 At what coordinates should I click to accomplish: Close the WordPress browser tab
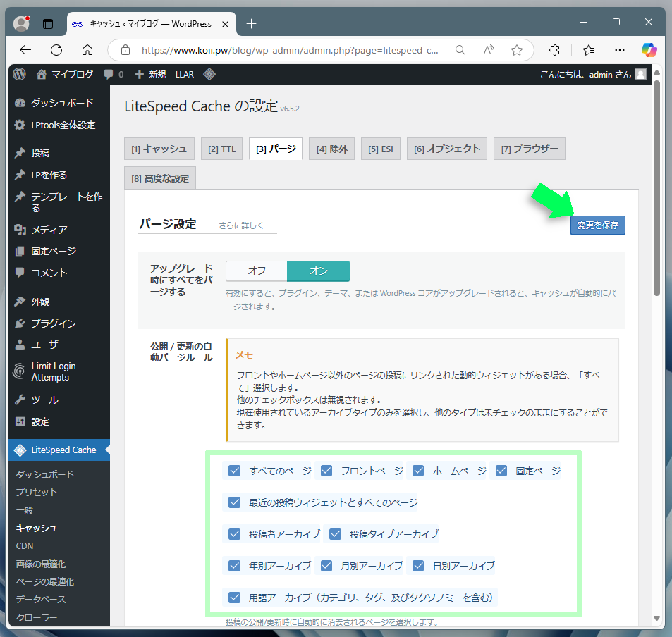pos(225,25)
